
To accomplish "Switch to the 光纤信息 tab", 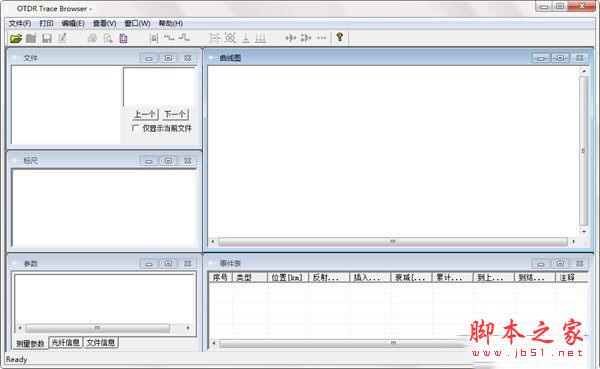I will tap(65, 343).
